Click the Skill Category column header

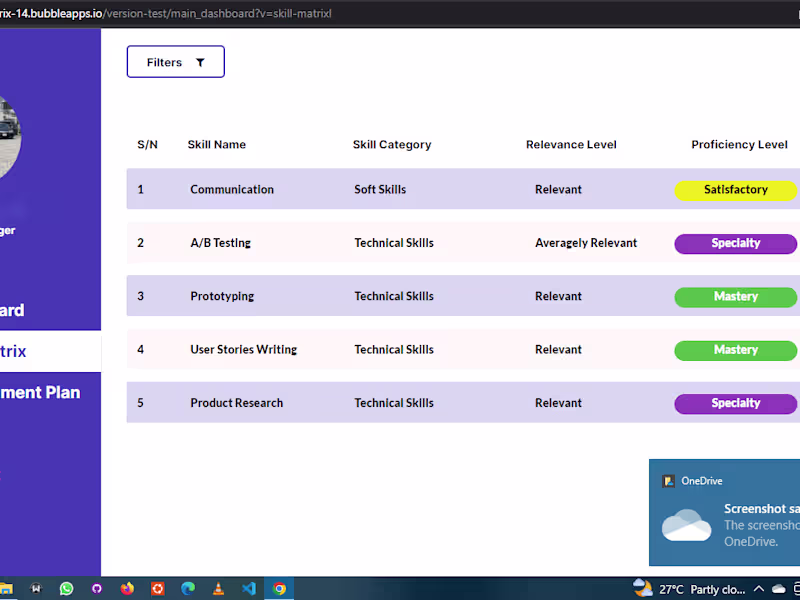pos(392,144)
